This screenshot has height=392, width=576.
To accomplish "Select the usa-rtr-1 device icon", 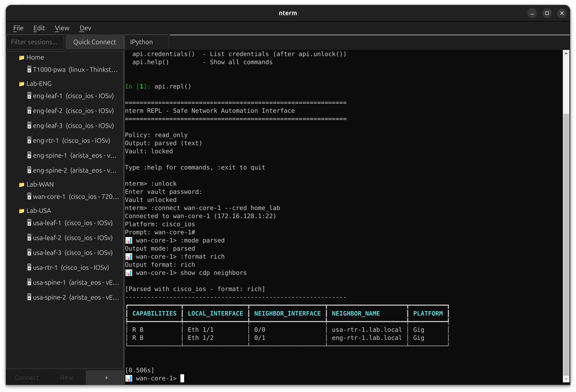I will coord(29,267).
